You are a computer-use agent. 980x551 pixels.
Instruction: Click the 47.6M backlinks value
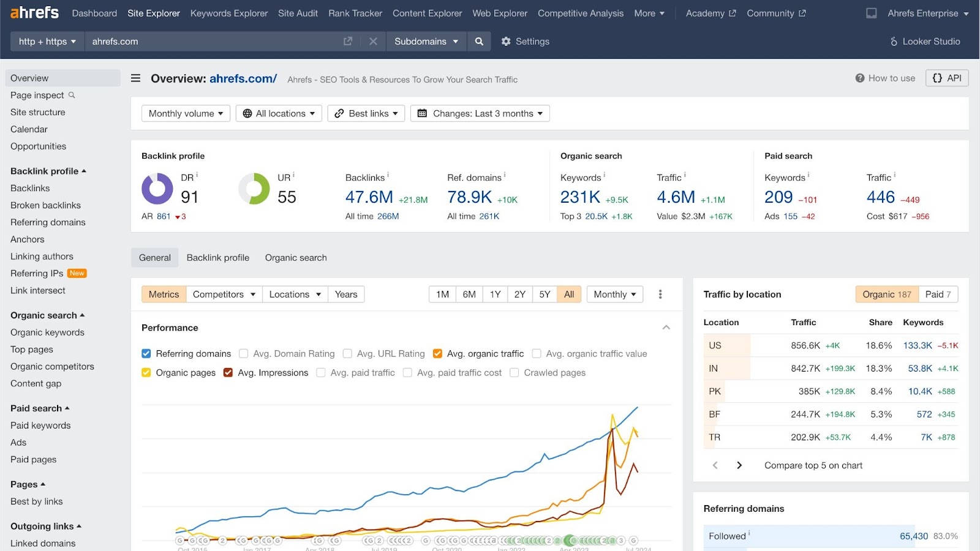coord(369,197)
